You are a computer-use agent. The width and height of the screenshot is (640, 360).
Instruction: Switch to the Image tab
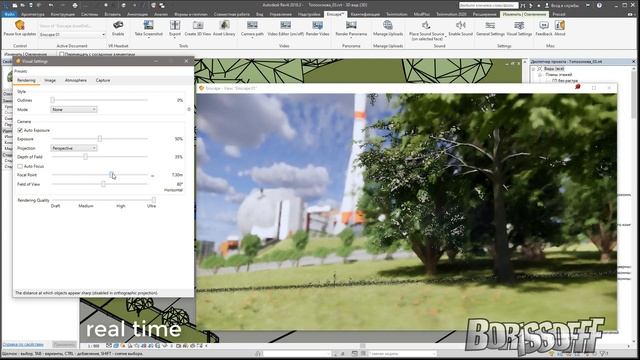[x=50, y=80]
